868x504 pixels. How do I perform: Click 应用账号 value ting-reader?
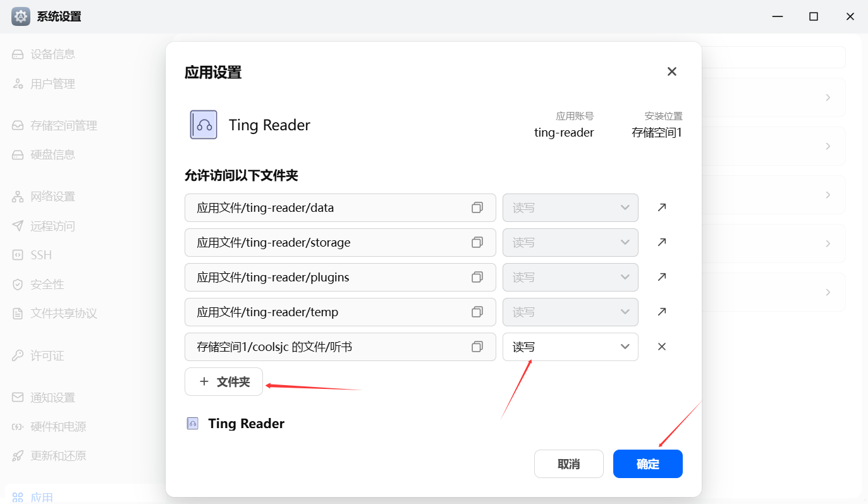564,132
